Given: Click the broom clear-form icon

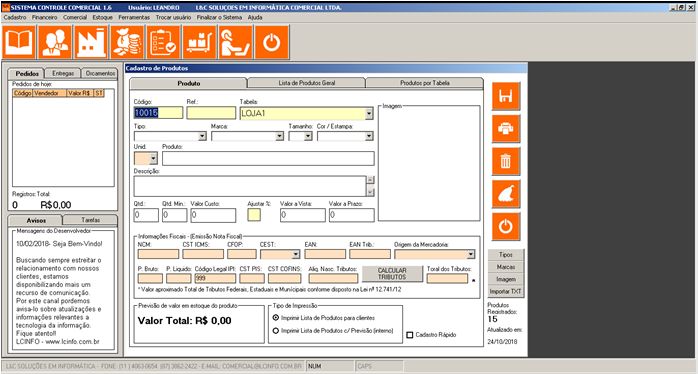Looking at the screenshot, I should pyautogui.click(x=506, y=194).
